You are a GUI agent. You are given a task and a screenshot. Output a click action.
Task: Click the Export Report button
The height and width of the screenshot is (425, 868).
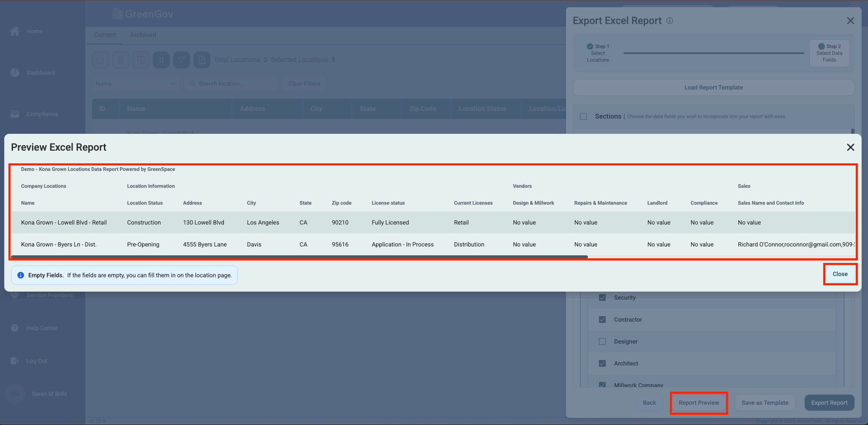pyautogui.click(x=829, y=403)
